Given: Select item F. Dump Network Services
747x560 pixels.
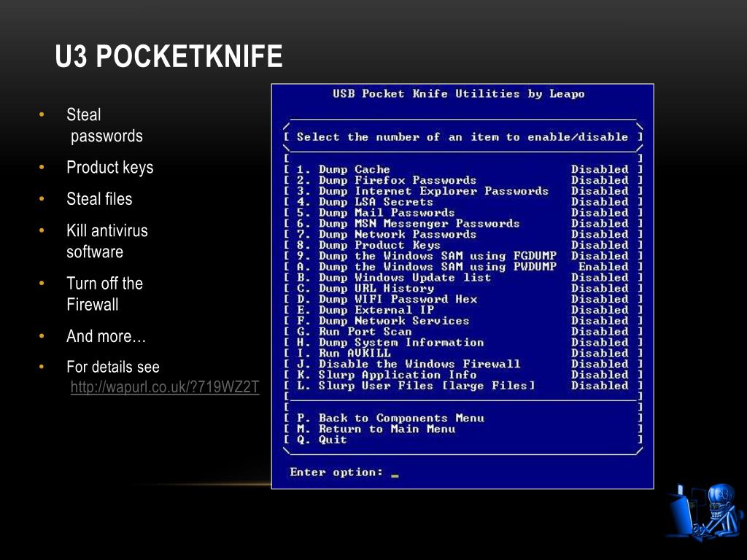Looking at the screenshot, I should [x=382, y=321].
